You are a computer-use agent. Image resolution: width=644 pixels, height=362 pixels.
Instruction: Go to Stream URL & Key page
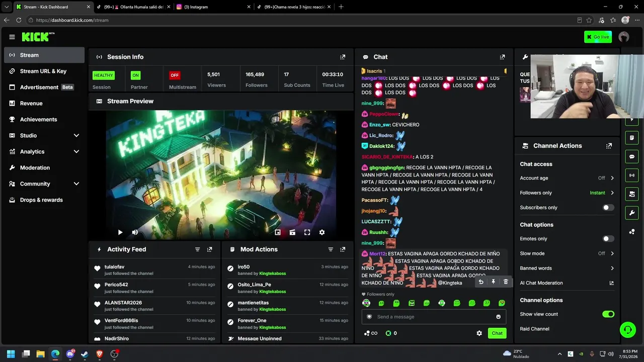click(44, 71)
